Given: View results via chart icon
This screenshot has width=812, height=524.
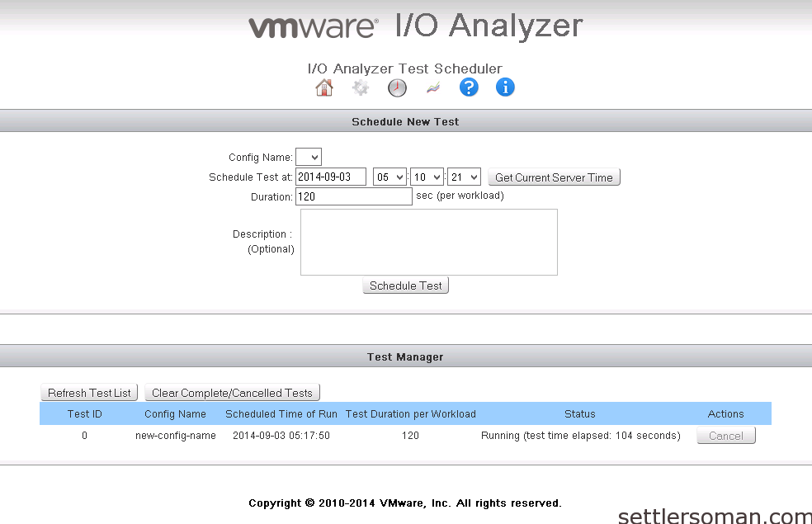Looking at the screenshot, I should pos(433,88).
